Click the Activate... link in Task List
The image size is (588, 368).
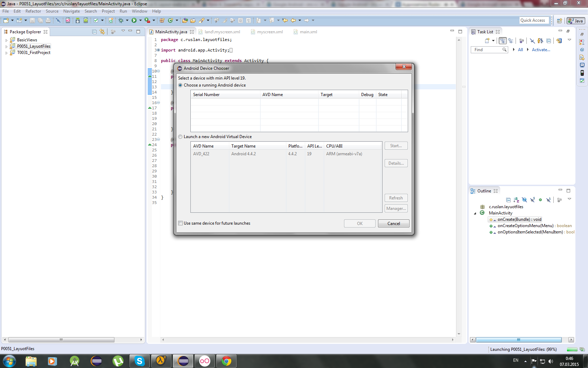pos(541,50)
